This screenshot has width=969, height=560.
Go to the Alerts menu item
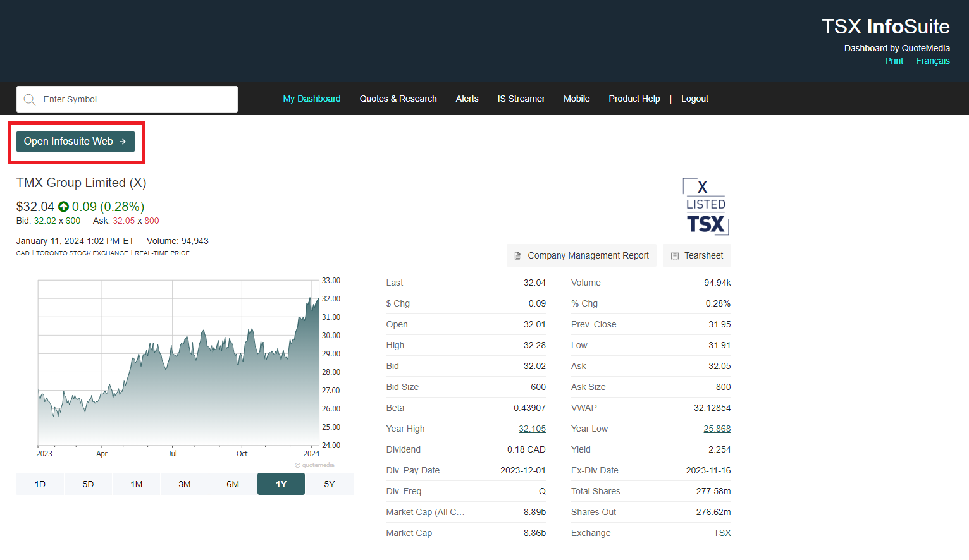[x=467, y=99]
